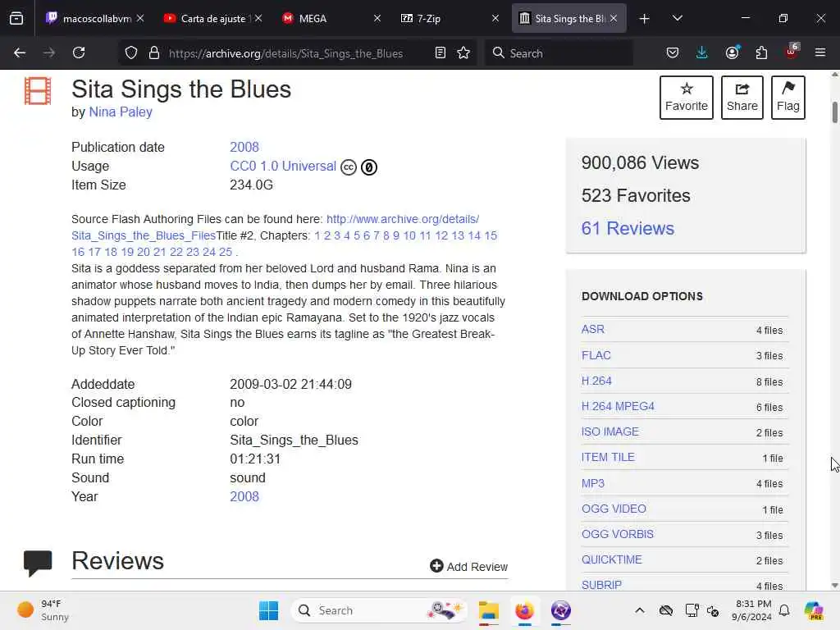This screenshot has width=840, height=630.
Task: Click the Identifier value Sita_Sings_the_Blues
Action: pyautogui.click(x=294, y=441)
